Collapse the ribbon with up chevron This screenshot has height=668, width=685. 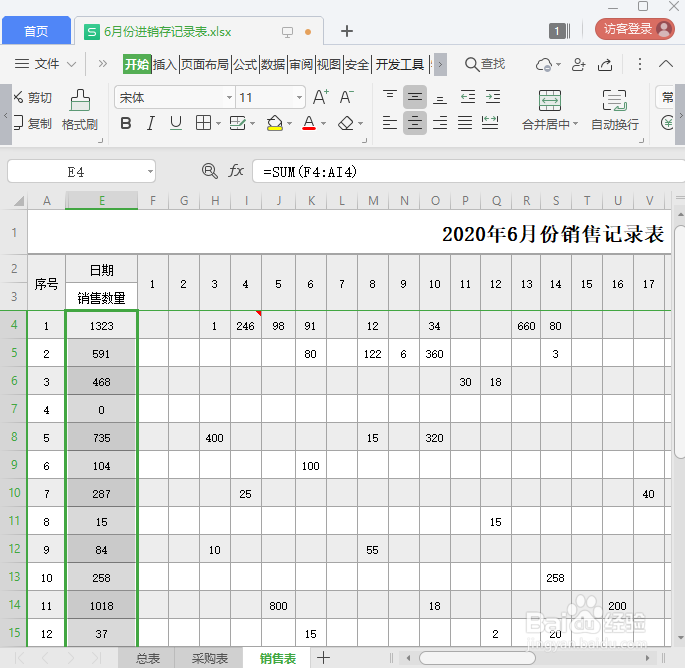pos(666,64)
